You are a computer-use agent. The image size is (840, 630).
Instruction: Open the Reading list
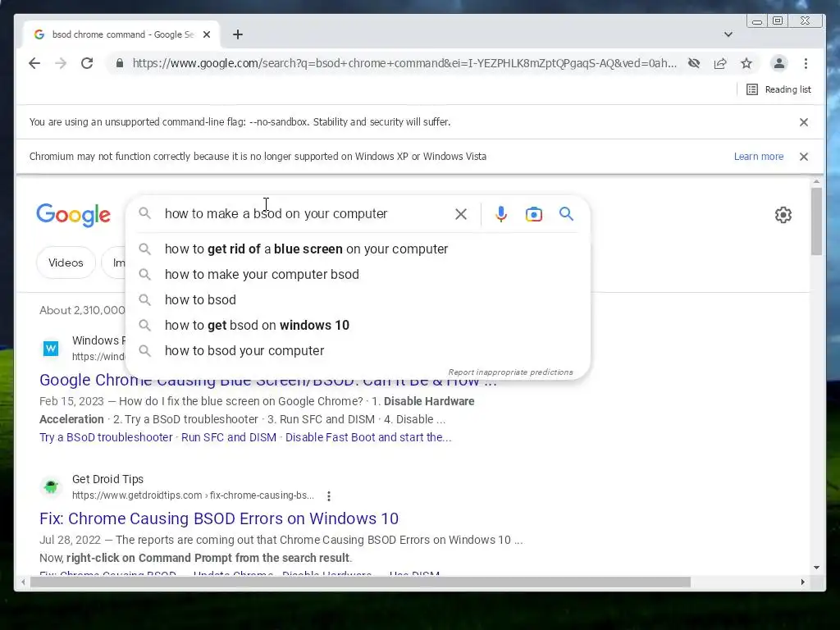(x=779, y=89)
